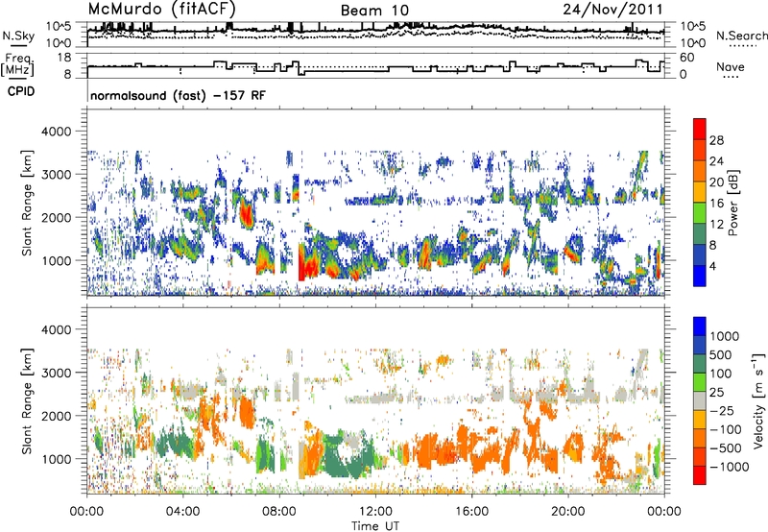Click the large dark green velocity patch near 10:30
768x532 pixels.
(x=346, y=456)
